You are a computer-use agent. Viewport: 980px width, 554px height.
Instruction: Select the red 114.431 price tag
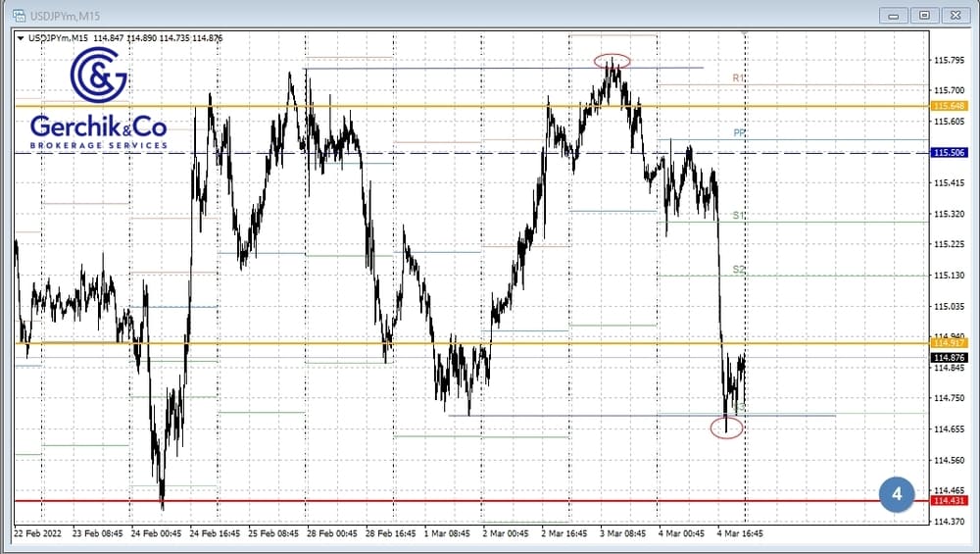click(x=950, y=501)
